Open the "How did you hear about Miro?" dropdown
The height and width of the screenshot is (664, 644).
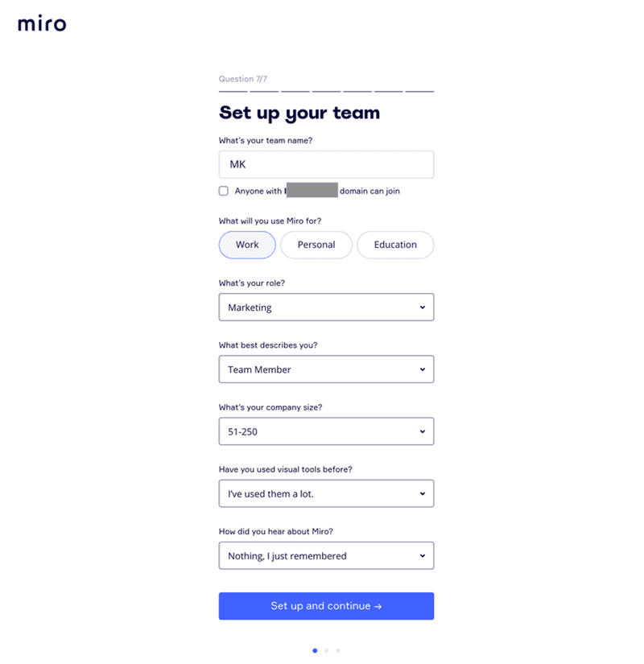tap(326, 555)
